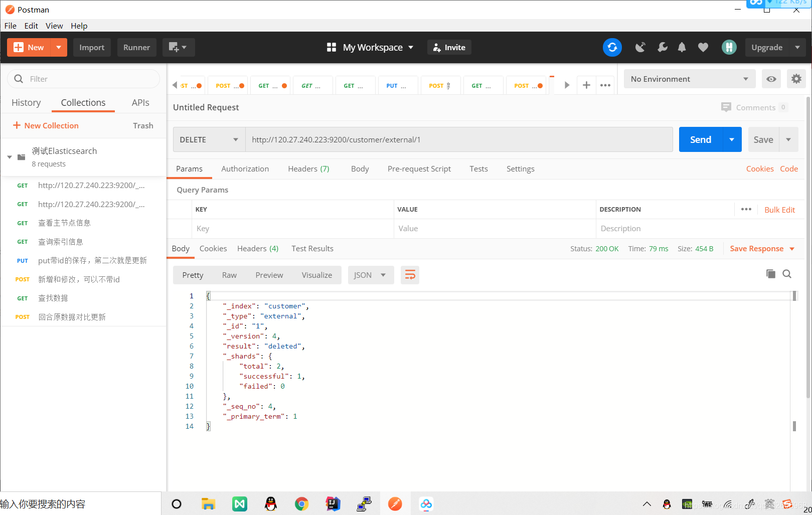The image size is (812, 515).
Task: Open the Authorization tab
Action: point(245,168)
